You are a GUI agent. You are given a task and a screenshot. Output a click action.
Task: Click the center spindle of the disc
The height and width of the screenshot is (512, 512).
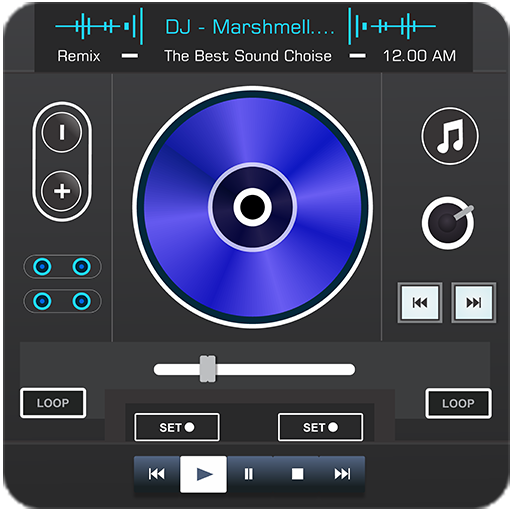click(253, 207)
